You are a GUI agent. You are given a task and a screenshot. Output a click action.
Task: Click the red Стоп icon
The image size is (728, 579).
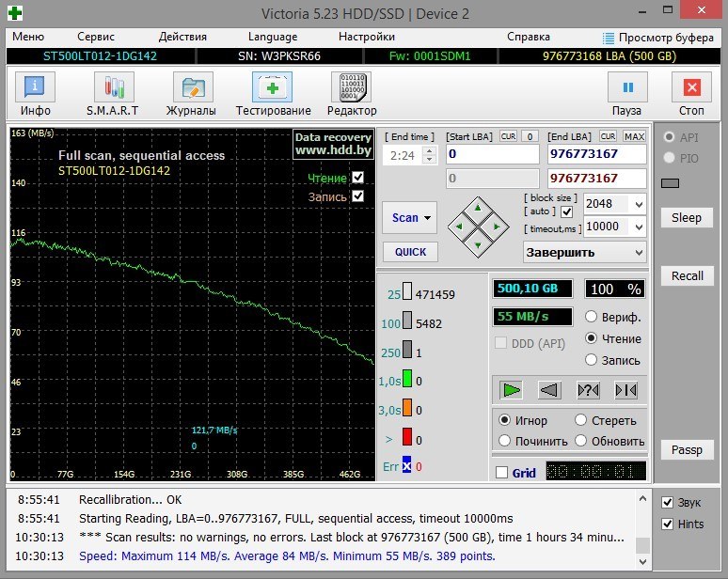pos(692,88)
